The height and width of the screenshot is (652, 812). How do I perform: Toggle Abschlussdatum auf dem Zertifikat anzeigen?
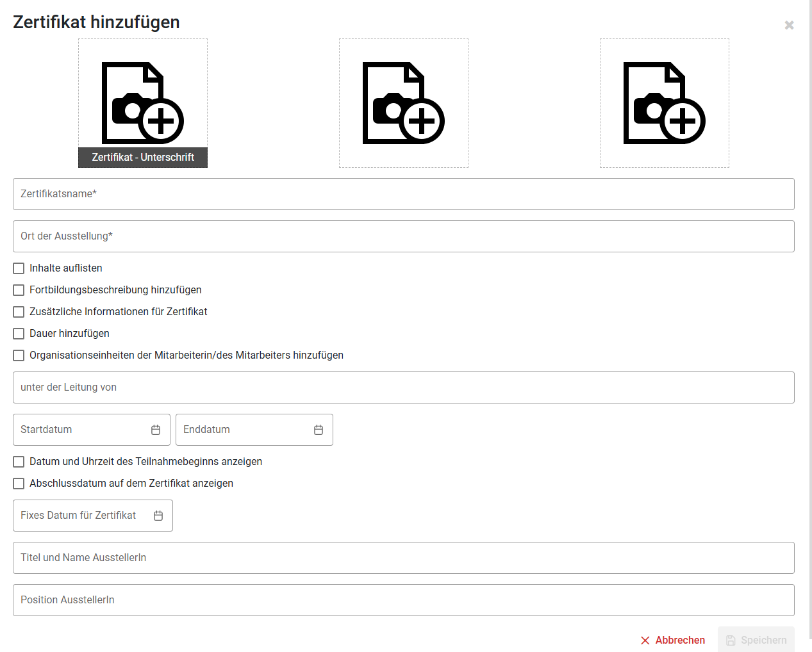pos(19,484)
